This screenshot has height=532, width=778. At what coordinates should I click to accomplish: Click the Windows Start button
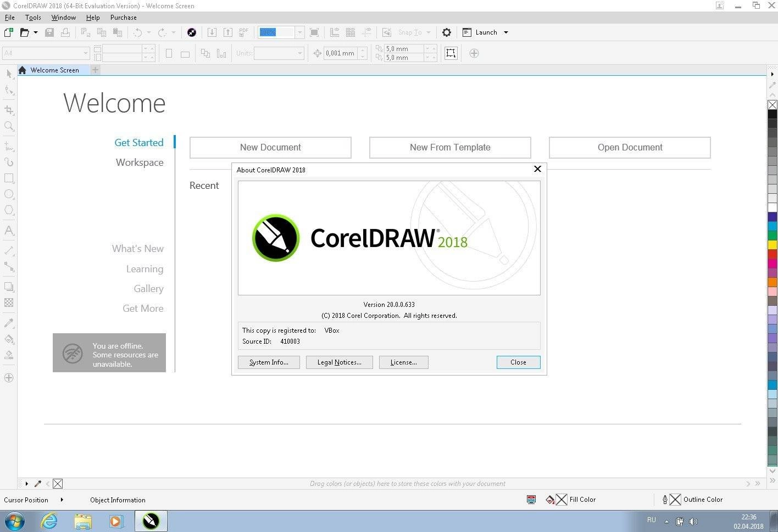(x=15, y=521)
